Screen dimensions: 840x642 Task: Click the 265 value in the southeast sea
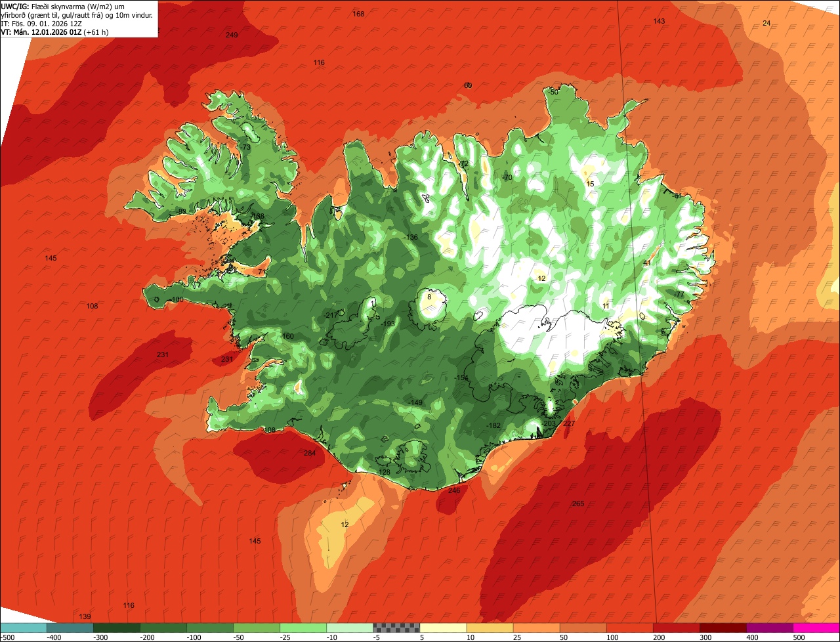578,503
